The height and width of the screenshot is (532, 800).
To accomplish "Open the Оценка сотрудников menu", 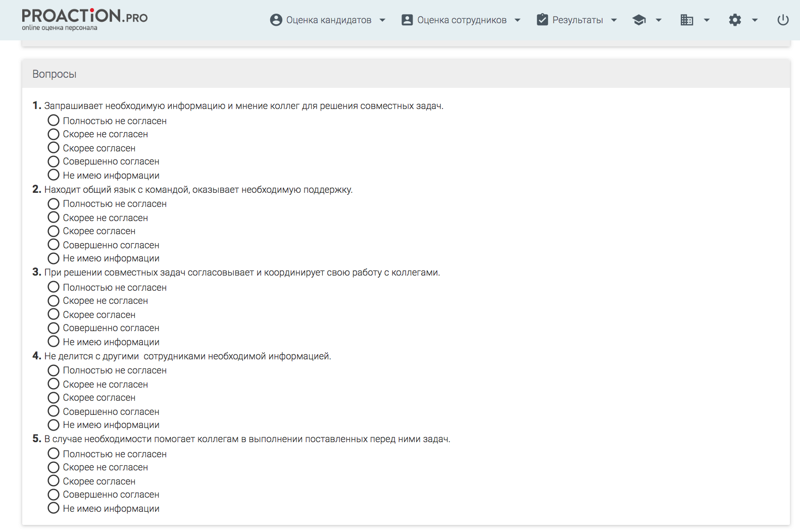I will pyautogui.click(x=461, y=20).
